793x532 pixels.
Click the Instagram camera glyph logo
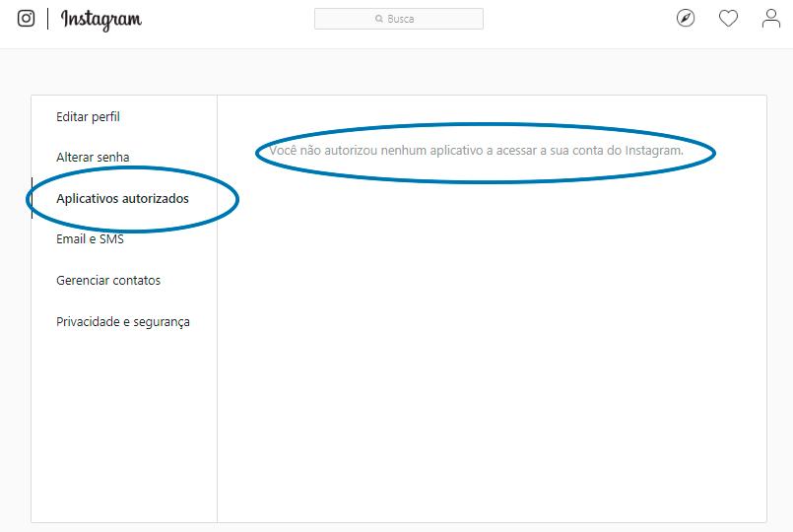click(x=27, y=19)
